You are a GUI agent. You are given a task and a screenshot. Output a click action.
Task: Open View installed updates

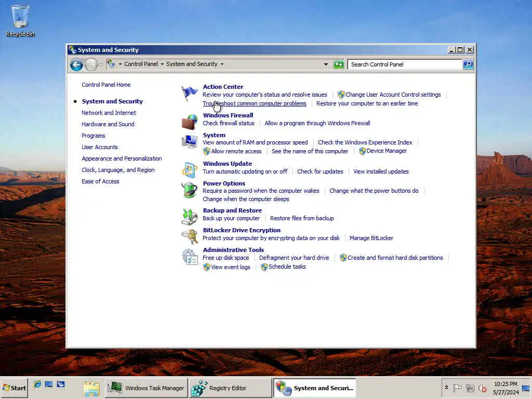pos(381,171)
